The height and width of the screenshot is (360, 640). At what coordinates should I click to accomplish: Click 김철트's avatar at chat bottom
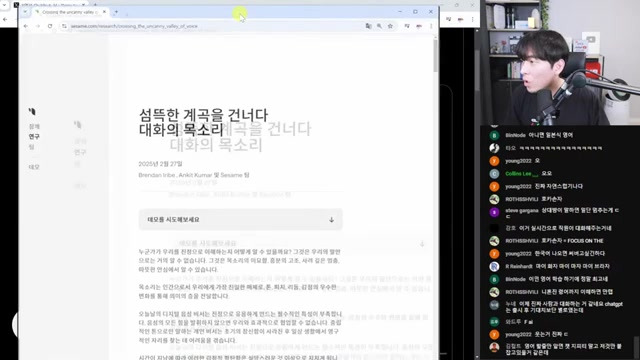pos(494,347)
